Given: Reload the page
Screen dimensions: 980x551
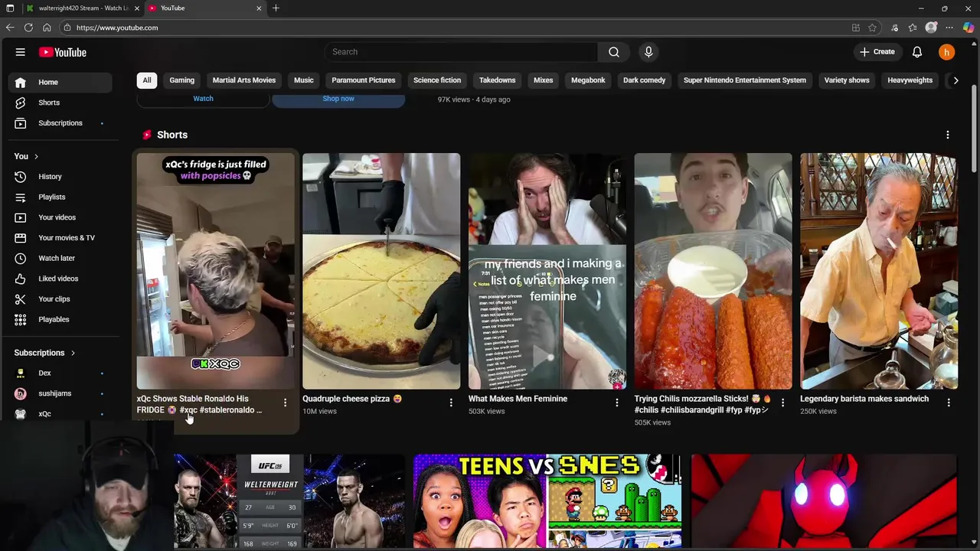Looking at the screenshot, I should pos(28,28).
